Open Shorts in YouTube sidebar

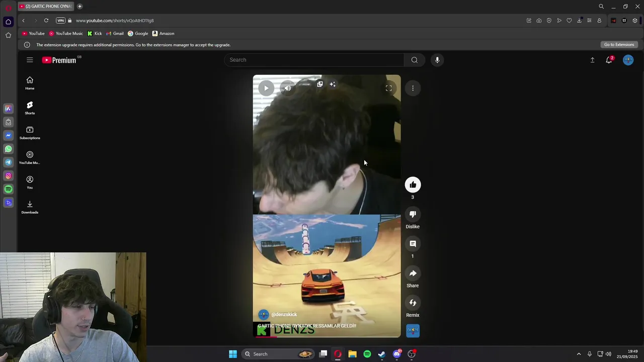point(30,108)
